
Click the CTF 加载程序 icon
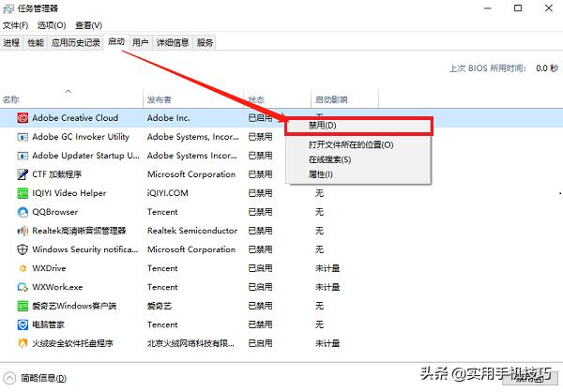click(23, 174)
